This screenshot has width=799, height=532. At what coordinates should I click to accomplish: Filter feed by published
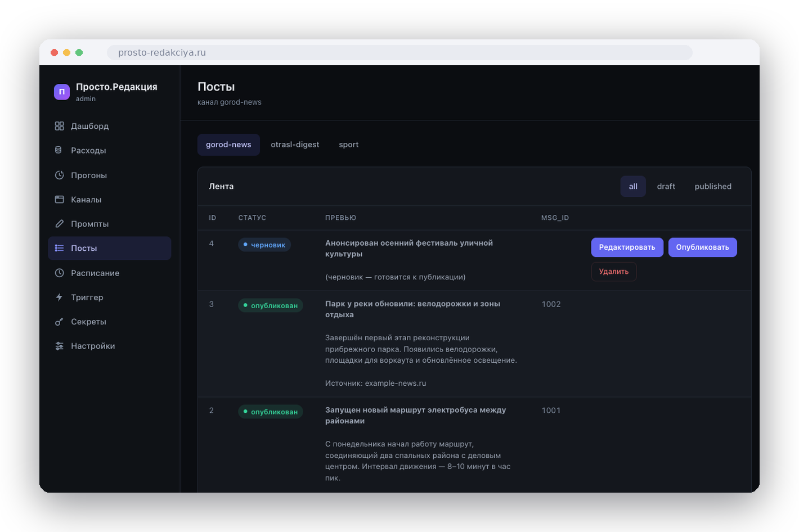pyautogui.click(x=713, y=186)
